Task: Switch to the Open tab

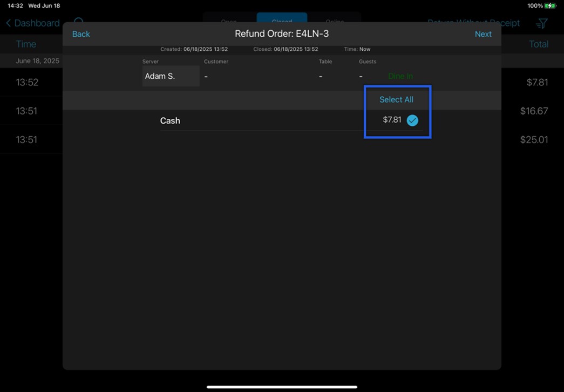Action: pyautogui.click(x=228, y=21)
